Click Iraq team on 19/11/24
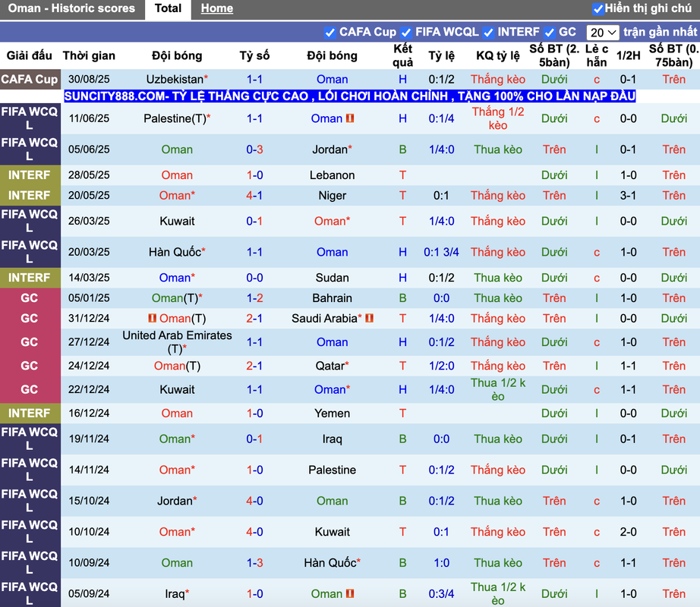This screenshot has height=607, width=700. click(332, 439)
